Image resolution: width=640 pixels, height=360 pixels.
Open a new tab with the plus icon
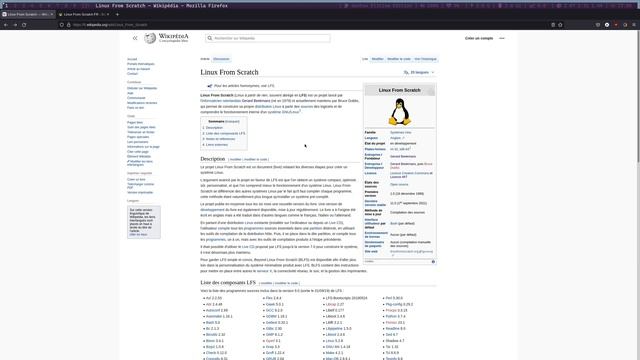118,14
